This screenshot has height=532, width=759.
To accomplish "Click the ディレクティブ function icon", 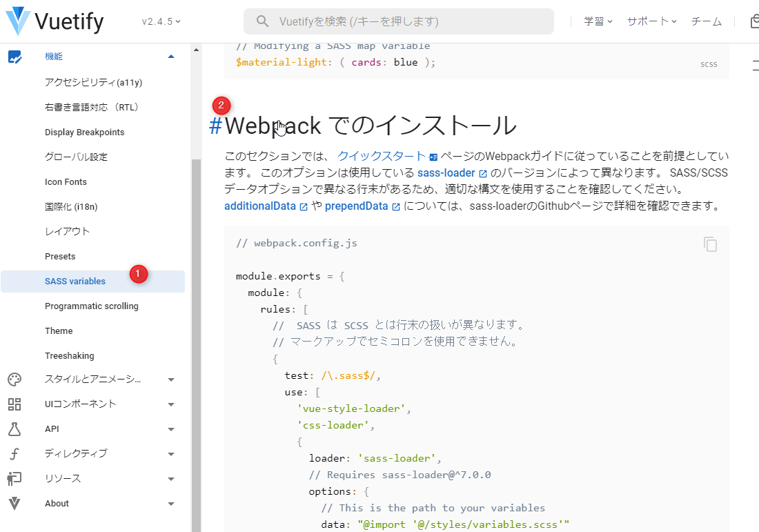I will click(x=14, y=454).
